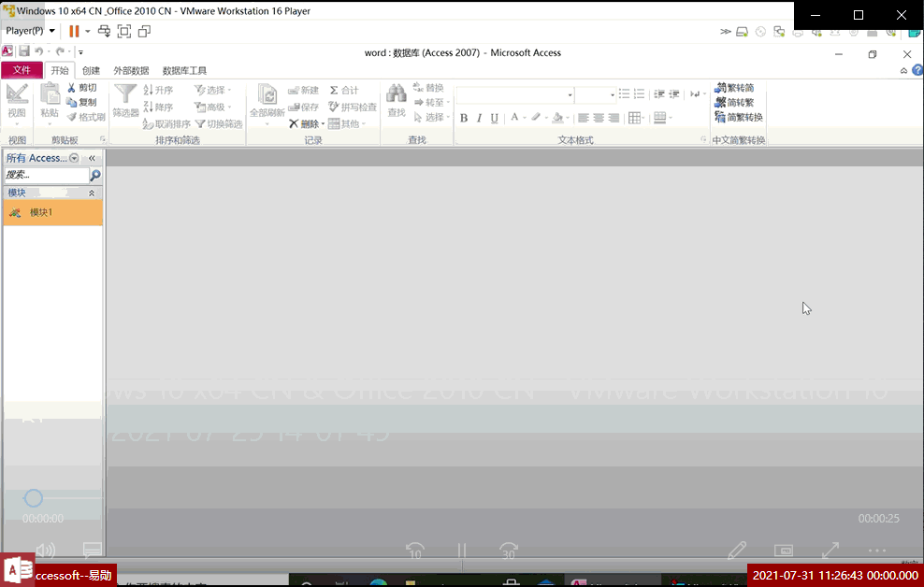Click 升序 (Ascending) sort
The image size is (924, 587).
[158, 90]
